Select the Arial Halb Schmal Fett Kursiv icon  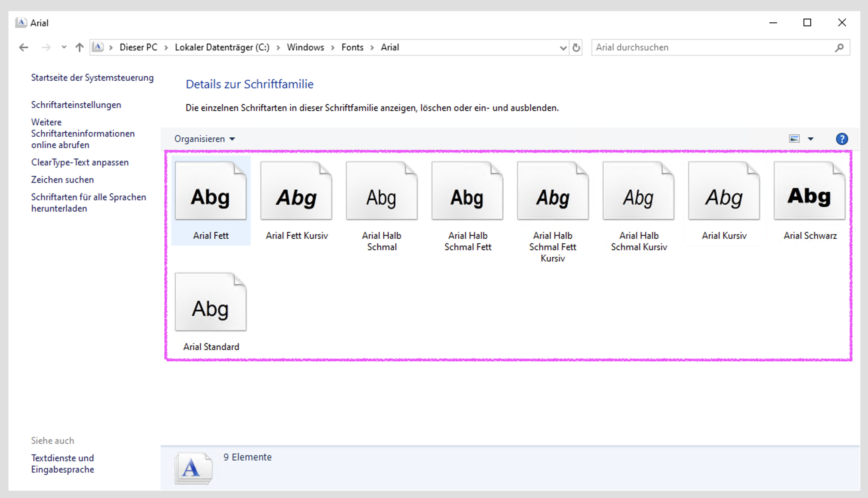click(x=553, y=191)
